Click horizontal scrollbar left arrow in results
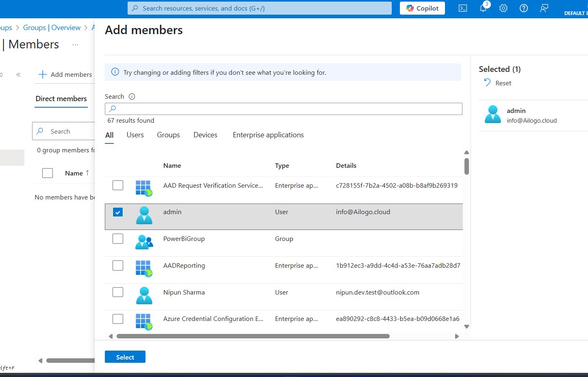Viewport: 588px width, 377px height. (x=111, y=336)
